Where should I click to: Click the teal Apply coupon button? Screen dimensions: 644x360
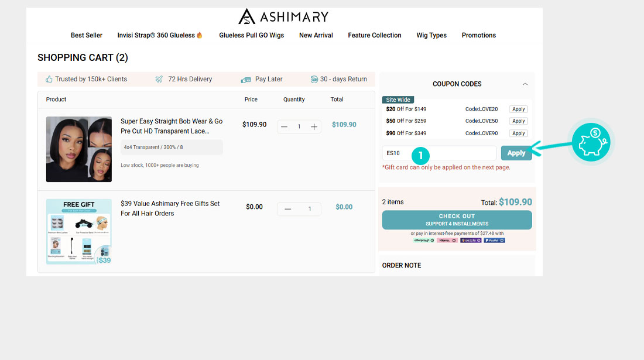[516, 153]
